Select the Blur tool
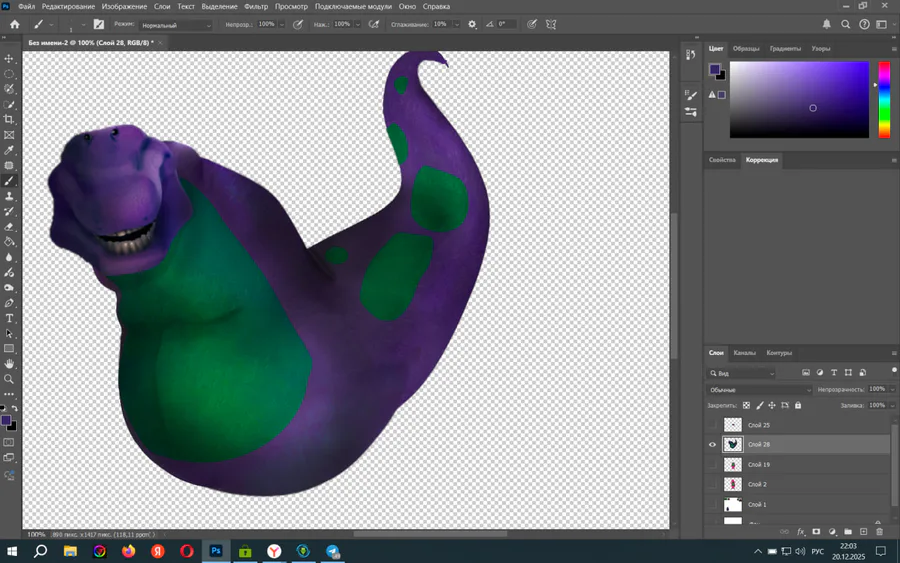 click(9, 257)
